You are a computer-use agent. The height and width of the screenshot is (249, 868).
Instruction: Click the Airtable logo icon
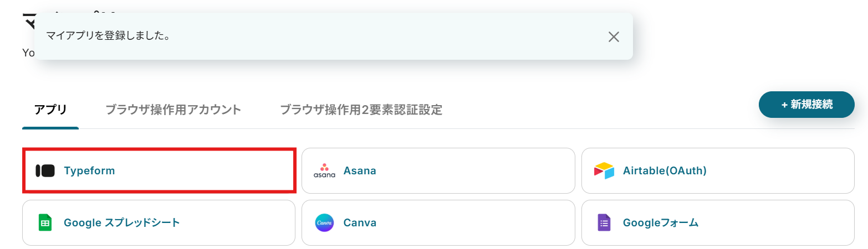tap(604, 171)
